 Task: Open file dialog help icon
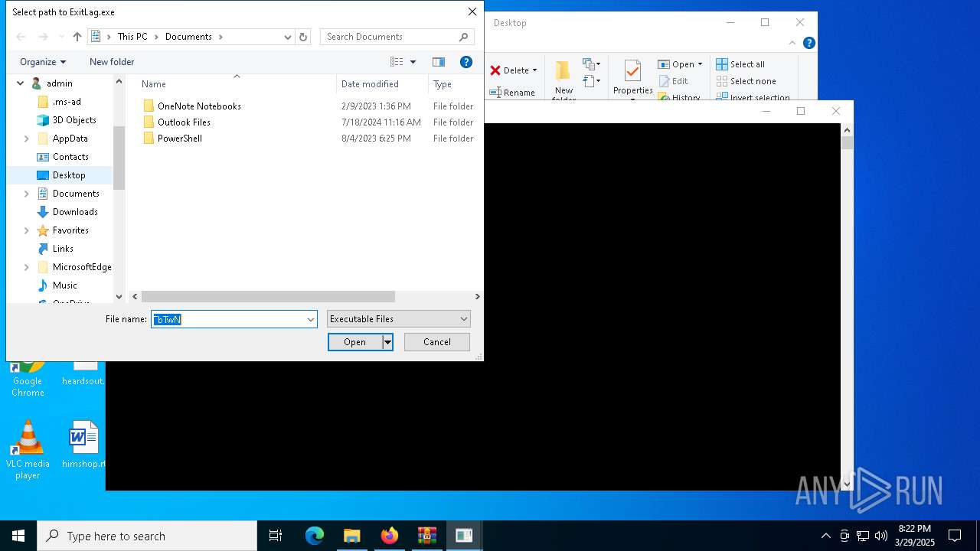coord(465,62)
